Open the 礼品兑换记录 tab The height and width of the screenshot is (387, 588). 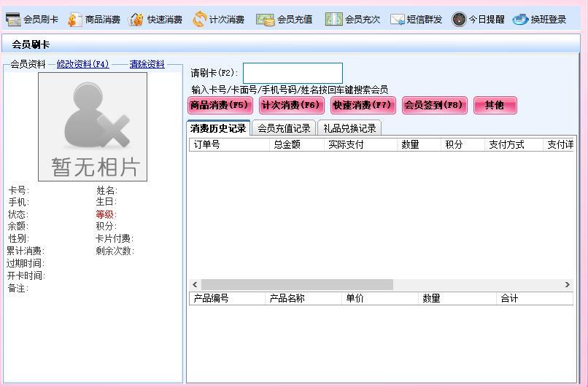pyautogui.click(x=349, y=128)
